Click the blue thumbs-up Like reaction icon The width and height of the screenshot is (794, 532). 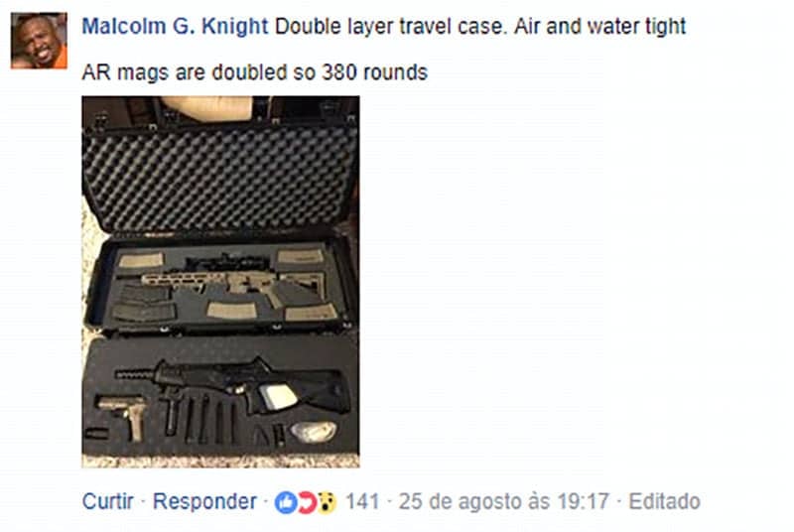coord(286,502)
